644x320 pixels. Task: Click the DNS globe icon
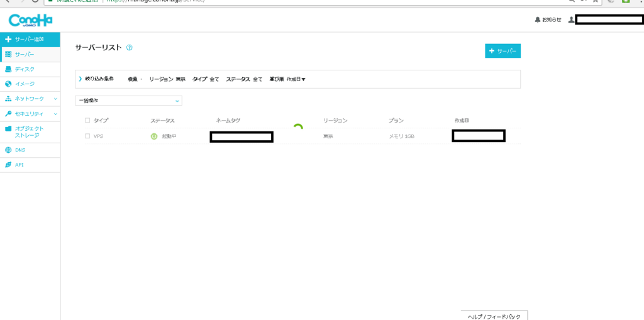(8, 150)
